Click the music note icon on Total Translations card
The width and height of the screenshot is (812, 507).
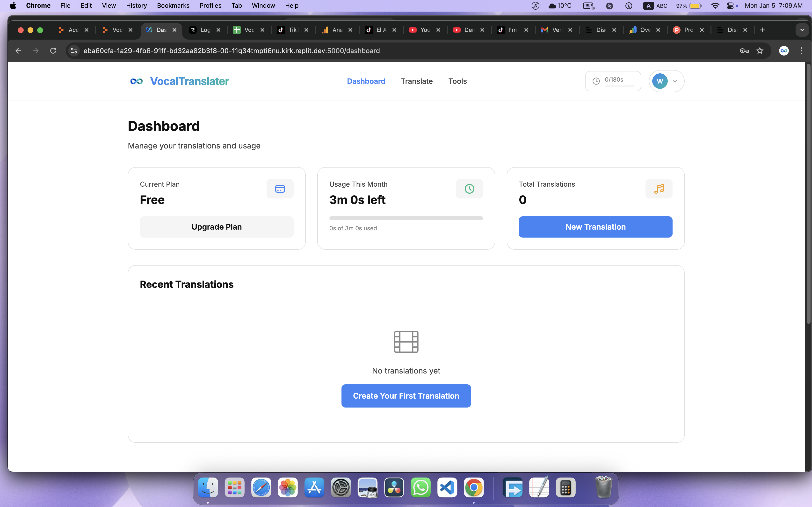click(x=659, y=189)
